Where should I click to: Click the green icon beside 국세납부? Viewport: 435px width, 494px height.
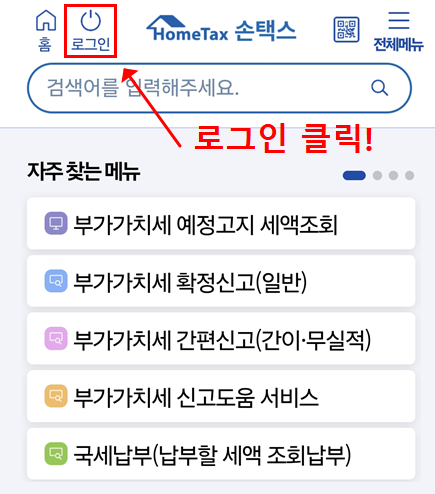[56, 454]
